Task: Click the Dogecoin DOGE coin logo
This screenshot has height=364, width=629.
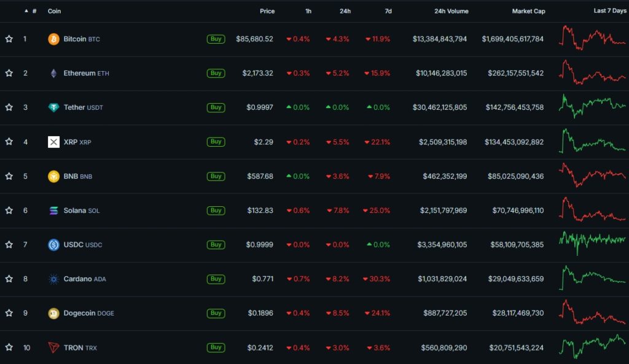Action: pyautogui.click(x=54, y=313)
